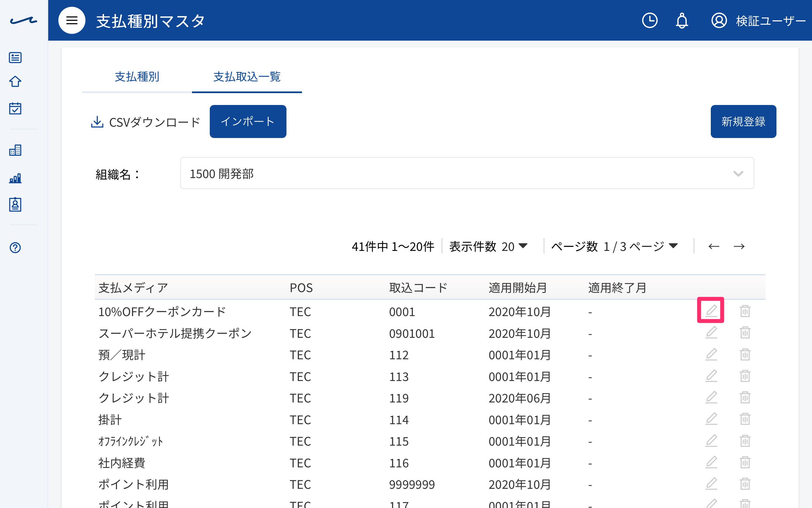Click the 適用開始月 column header
This screenshot has width=812, height=508.
518,288
